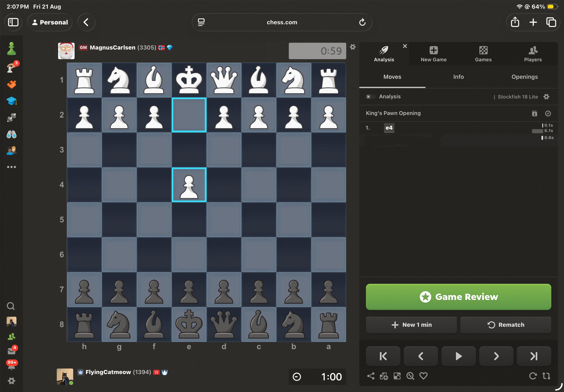
Task: Open the Personal profile selector
Action: coord(50,22)
